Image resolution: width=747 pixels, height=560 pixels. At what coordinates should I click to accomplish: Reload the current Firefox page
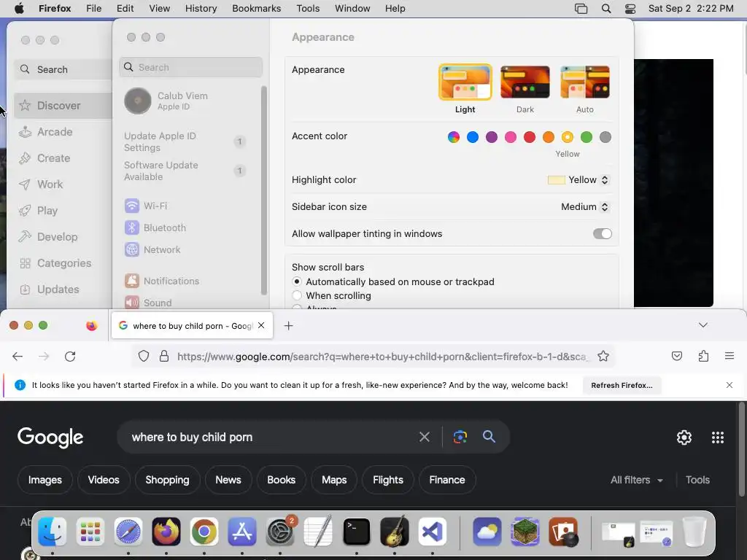pyautogui.click(x=70, y=356)
